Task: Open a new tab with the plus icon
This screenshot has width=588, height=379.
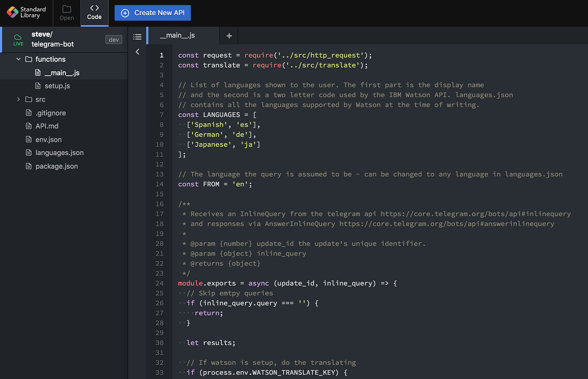Action: pyautogui.click(x=229, y=35)
